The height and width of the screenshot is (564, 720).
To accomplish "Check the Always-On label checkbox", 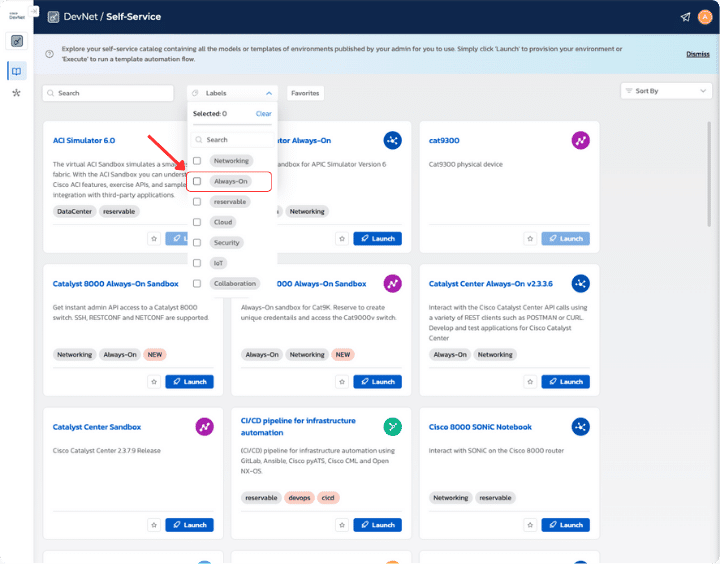I will (197, 181).
